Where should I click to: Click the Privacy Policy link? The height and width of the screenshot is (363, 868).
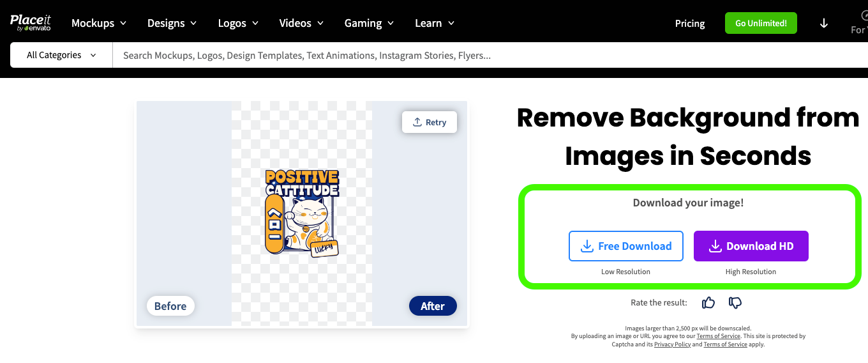672,344
